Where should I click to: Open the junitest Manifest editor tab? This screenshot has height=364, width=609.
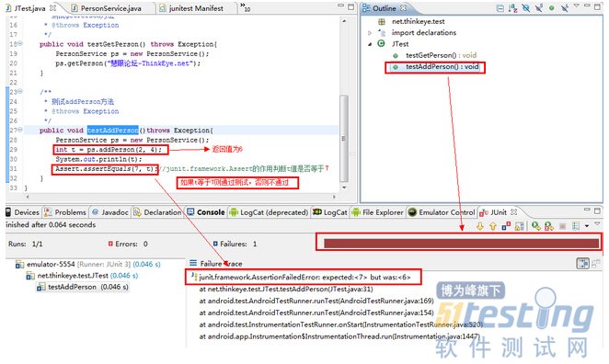192,8
